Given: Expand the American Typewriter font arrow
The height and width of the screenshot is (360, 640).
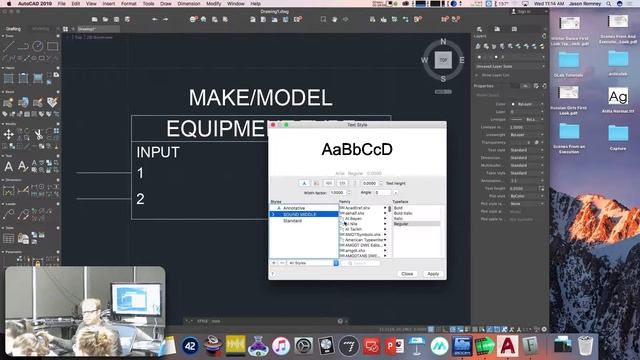Looking at the screenshot, I should (385, 240).
